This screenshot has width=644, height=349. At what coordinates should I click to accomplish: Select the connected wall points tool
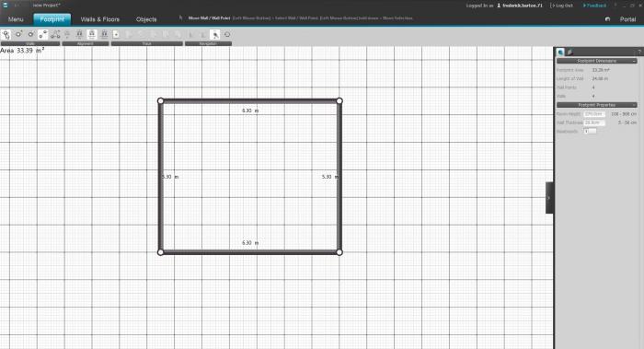(55, 34)
